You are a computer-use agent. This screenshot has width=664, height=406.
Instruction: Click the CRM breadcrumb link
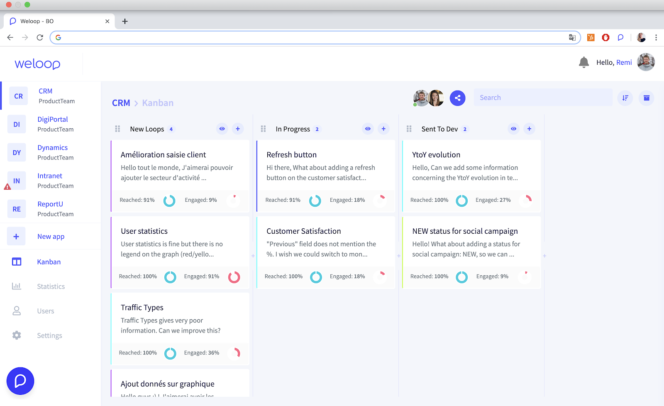121,102
